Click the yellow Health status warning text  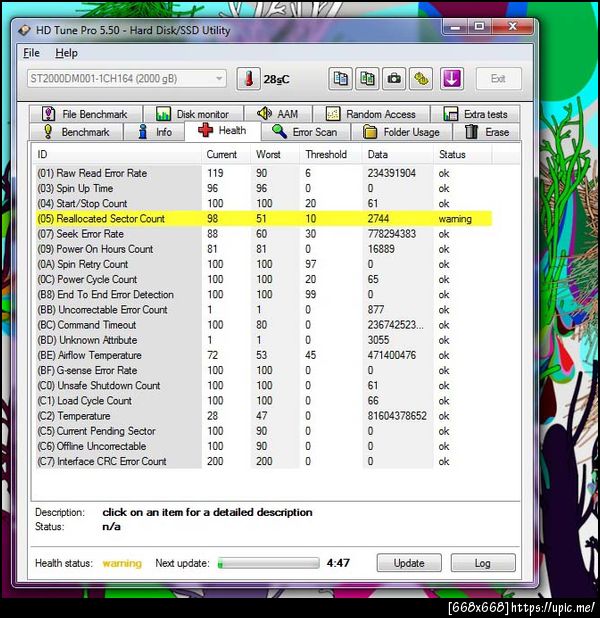click(x=122, y=563)
